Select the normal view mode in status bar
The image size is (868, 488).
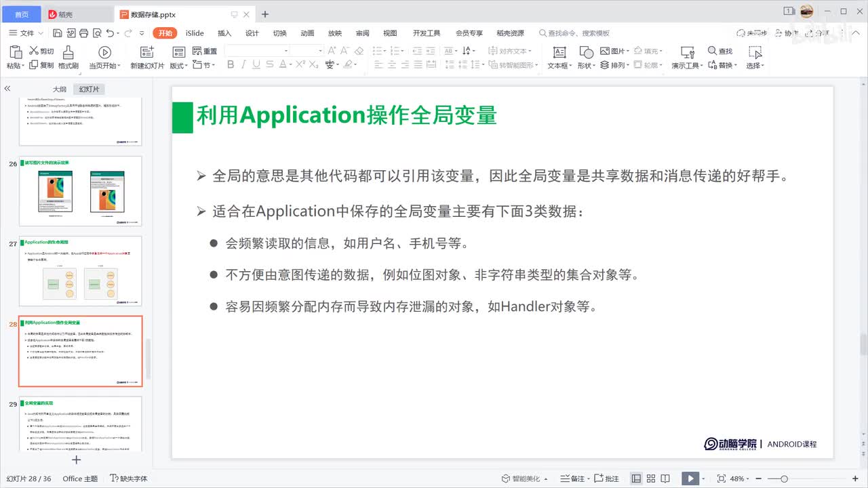[636, 479]
